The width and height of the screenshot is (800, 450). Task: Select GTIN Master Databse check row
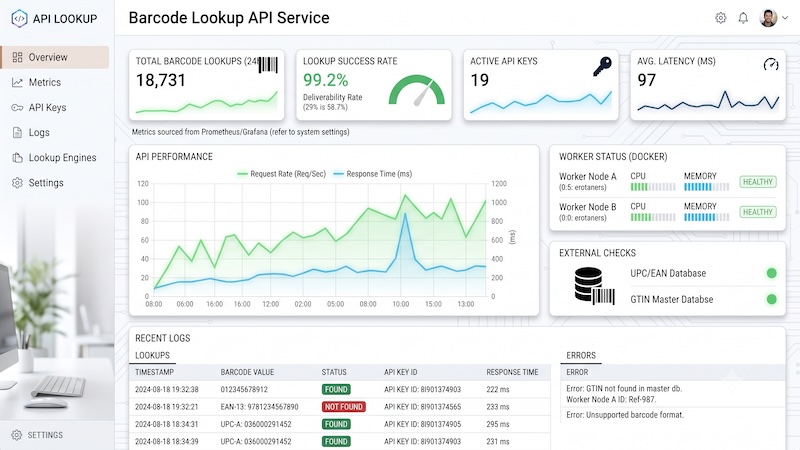click(703, 299)
